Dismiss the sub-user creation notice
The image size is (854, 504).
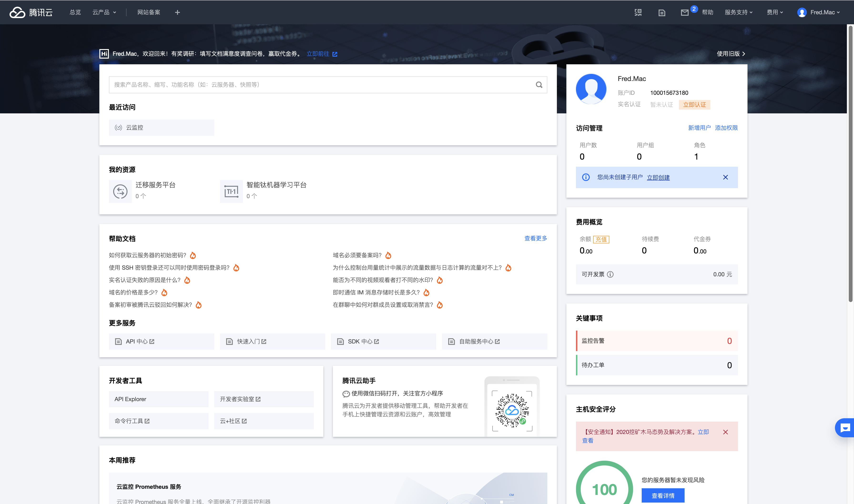725,177
